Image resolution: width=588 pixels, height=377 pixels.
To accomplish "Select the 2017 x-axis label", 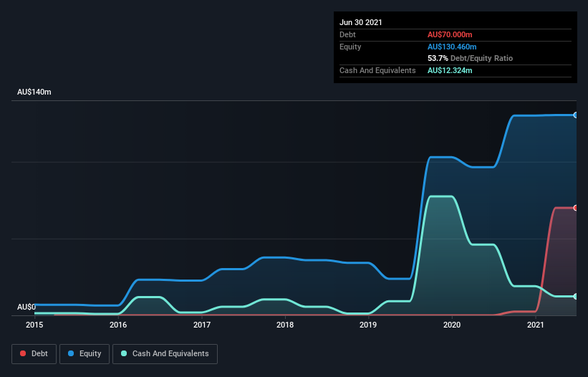I will [x=202, y=325].
